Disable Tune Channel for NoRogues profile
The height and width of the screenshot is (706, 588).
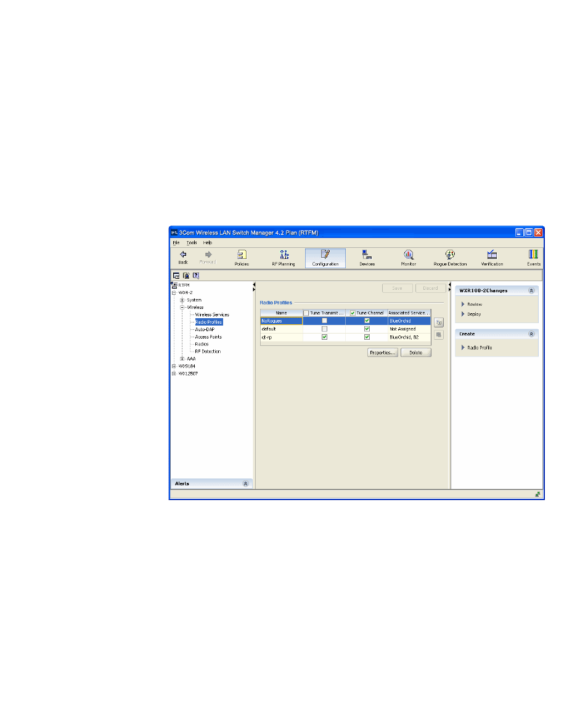point(367,321)
